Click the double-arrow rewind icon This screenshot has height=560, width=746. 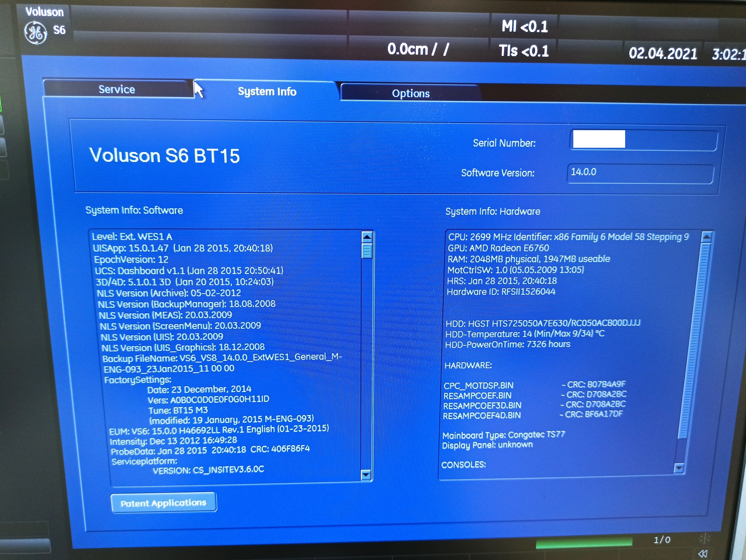tap(703, 553)
